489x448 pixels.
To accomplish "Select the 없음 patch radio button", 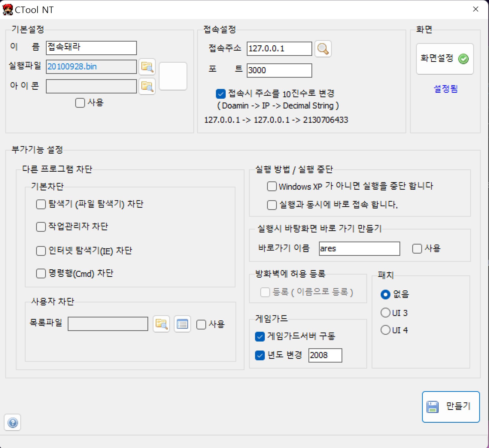I will [x=385, y=294].
